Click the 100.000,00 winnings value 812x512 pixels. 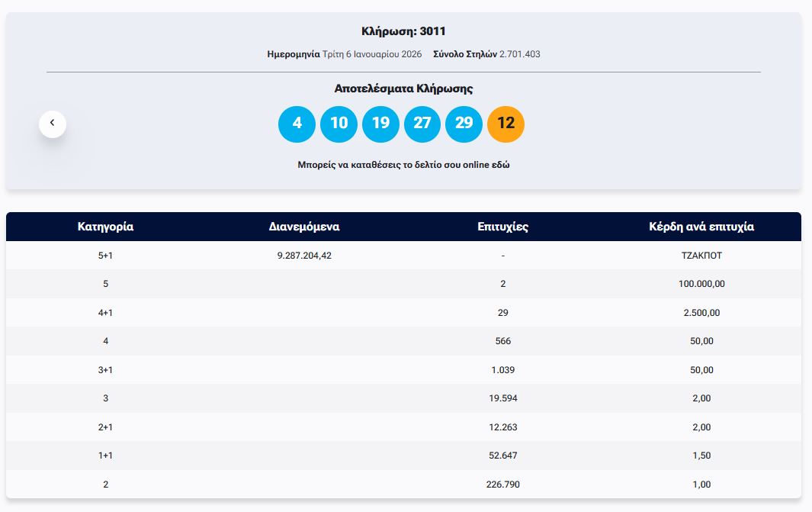701,284
